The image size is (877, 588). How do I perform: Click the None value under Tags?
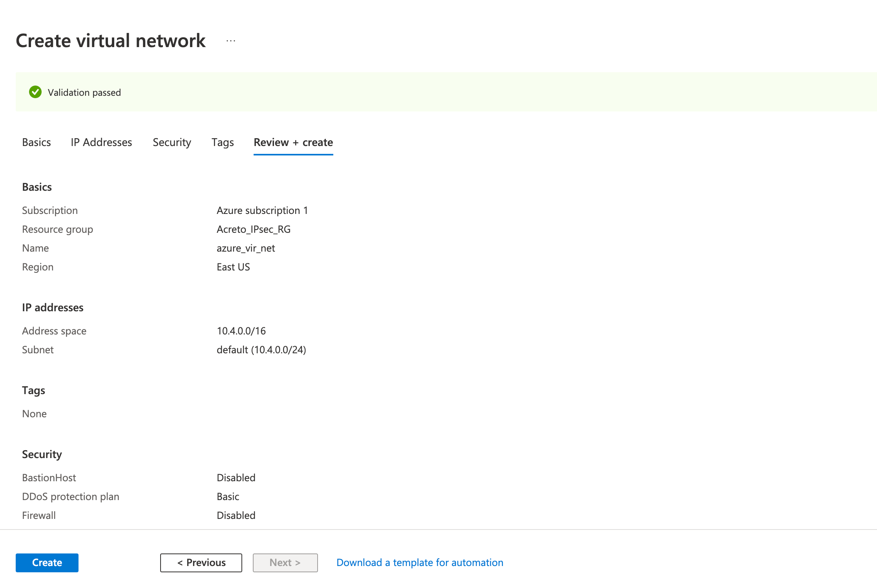click(x=35, y=414)
